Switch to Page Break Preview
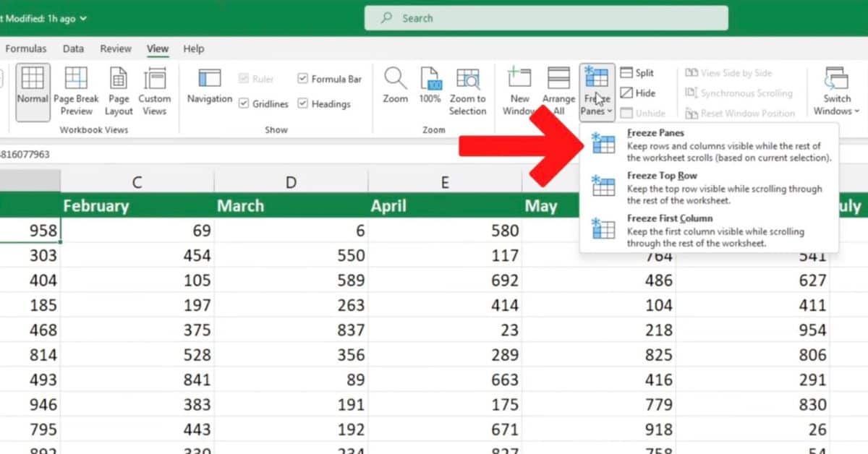868x454 pixels. (75, 90)
